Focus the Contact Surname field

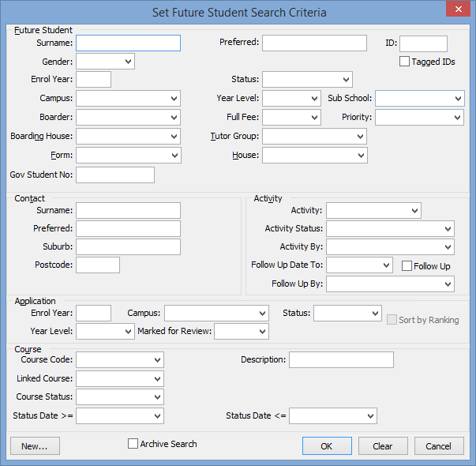[128, 211]
